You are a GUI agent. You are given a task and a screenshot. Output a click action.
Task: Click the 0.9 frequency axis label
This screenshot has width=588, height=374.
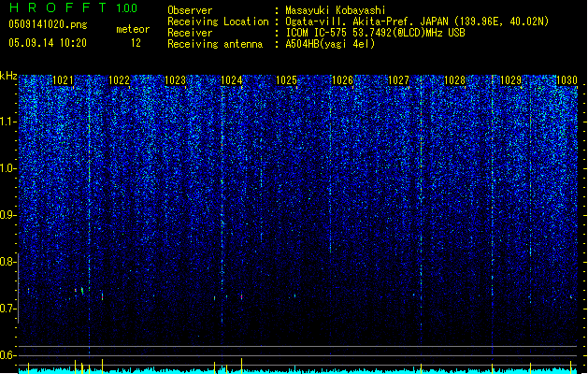point(7,215)
